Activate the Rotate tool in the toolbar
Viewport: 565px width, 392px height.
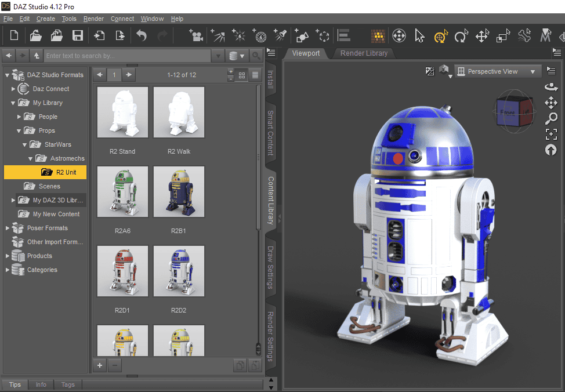[x=461, y=36]
